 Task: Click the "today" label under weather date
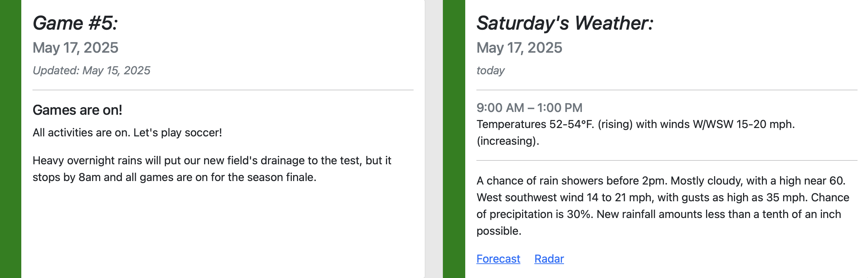pyautogui.click(x=490, y=70)
